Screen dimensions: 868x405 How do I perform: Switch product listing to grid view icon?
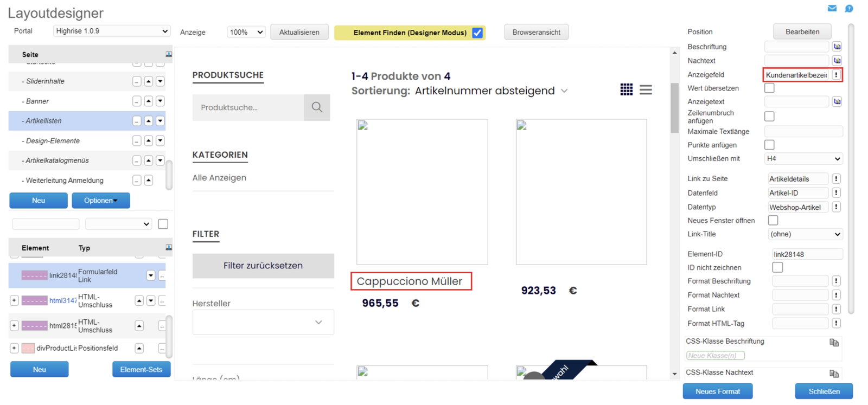coord(626,89)
